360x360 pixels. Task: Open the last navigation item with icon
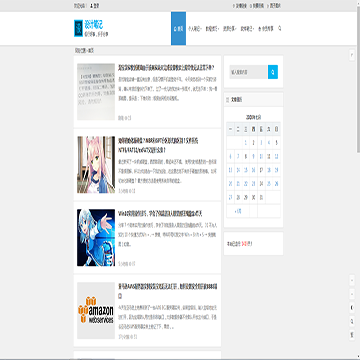pyautogui.click(x=266, y=29)
